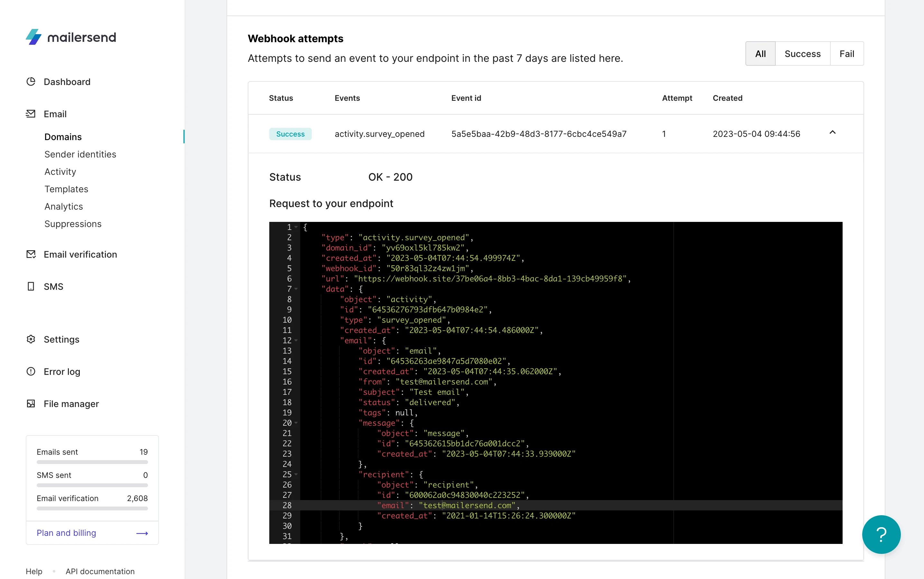Collapse the survey_opened attempt row chevron
Image resolution: width=924 pixels, height=579 pixels.
pos(832,132)
